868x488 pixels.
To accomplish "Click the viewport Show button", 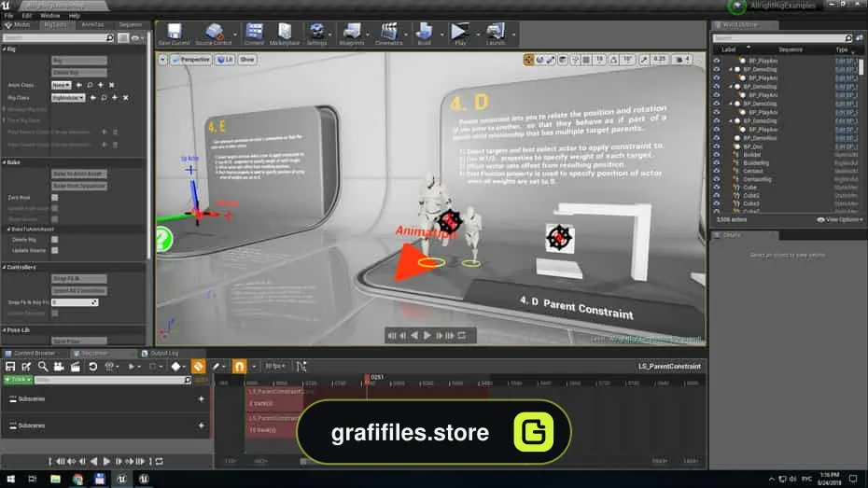I will 247,60.
